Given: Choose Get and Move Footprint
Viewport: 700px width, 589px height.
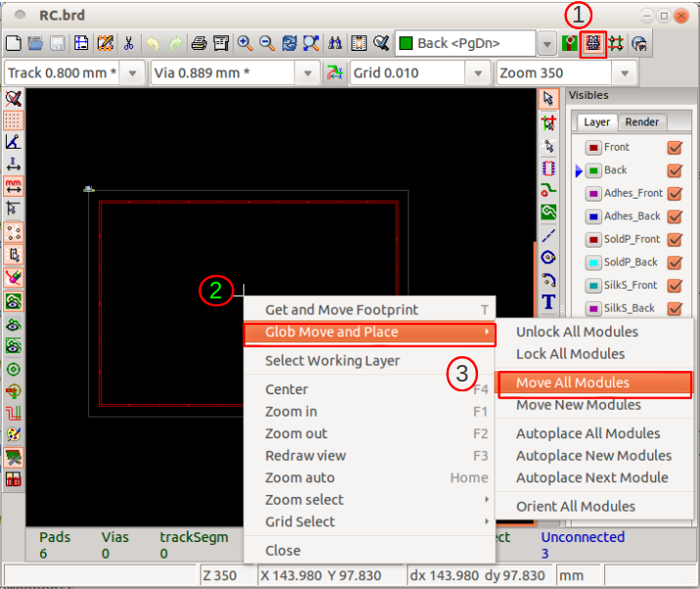Looking at the screenshot, I should pos(370,310).
